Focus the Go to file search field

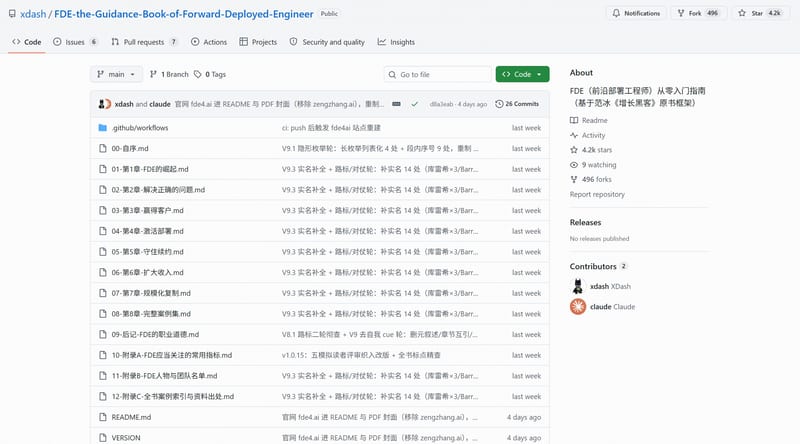[x=437, y=74]
